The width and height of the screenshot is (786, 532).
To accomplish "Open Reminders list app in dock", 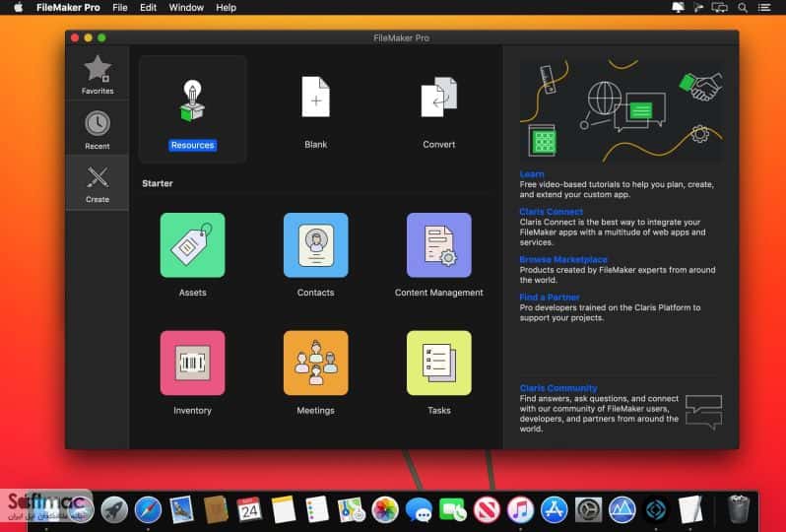I will (317, 510).
